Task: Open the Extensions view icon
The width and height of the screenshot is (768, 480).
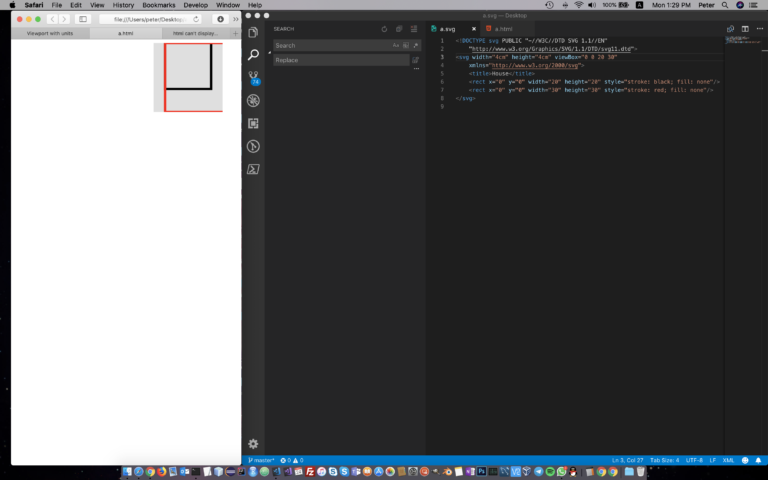Action: pos(253,123)
